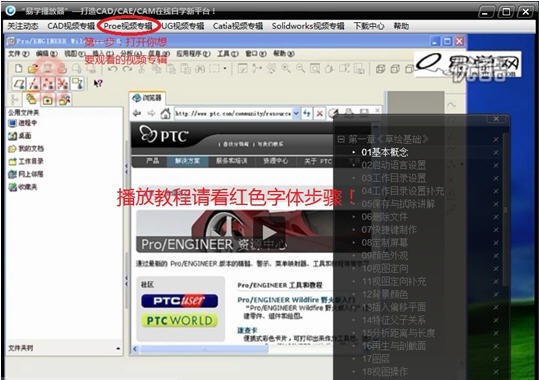Open the Pro/ENGINEER Wildfire 野火版入门 link
Screen dimensions: 539x380
[296, 300]
